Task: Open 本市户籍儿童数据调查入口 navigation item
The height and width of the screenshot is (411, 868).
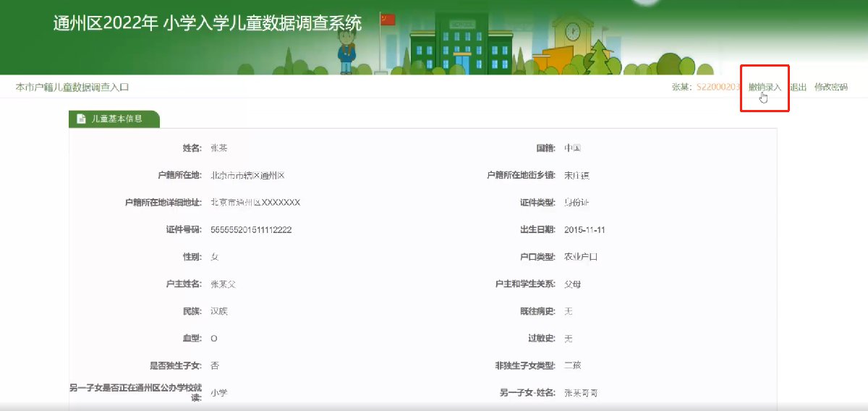Action: pos(72,87)
